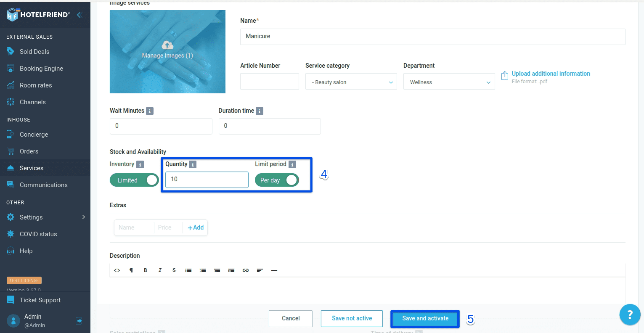Click the upload file icon
The height and width of the screenshot is (333, 644).
click(x=505, y=76)
